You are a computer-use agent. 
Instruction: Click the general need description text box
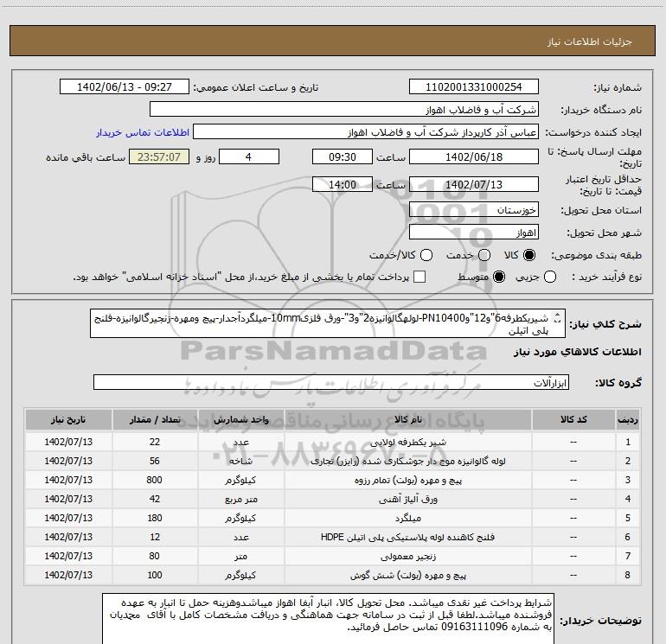pyautogui.click(x=328, y=324)
